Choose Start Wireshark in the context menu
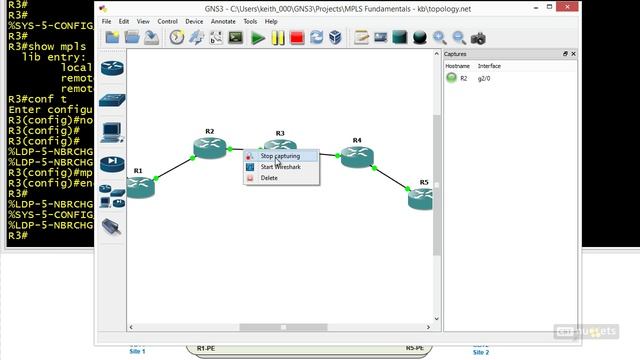This screenshot has width=640, height=360. (x=281, y=167)
